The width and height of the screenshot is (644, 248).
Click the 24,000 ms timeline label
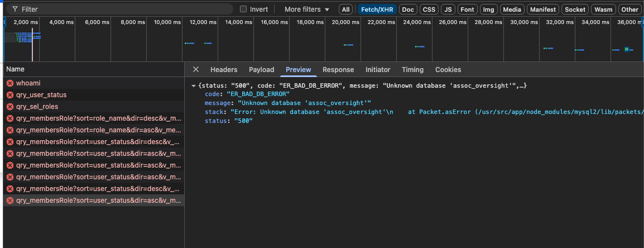click(x=417, y=22)
